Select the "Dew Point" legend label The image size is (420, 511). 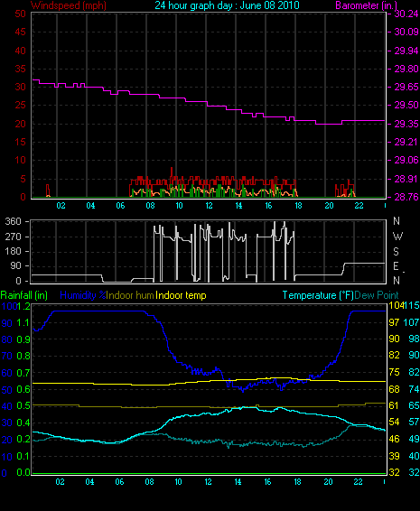point(377,295)
